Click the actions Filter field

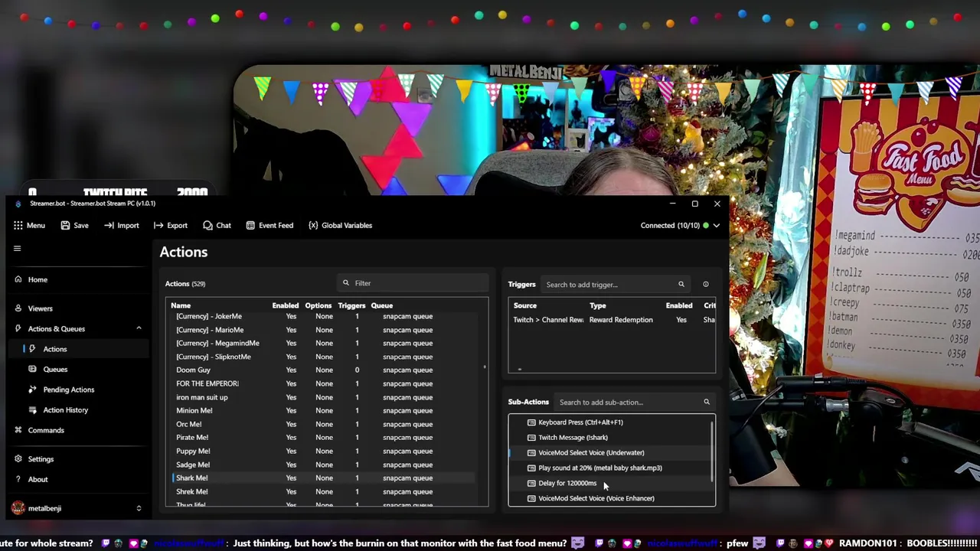(x=413, y=283)
